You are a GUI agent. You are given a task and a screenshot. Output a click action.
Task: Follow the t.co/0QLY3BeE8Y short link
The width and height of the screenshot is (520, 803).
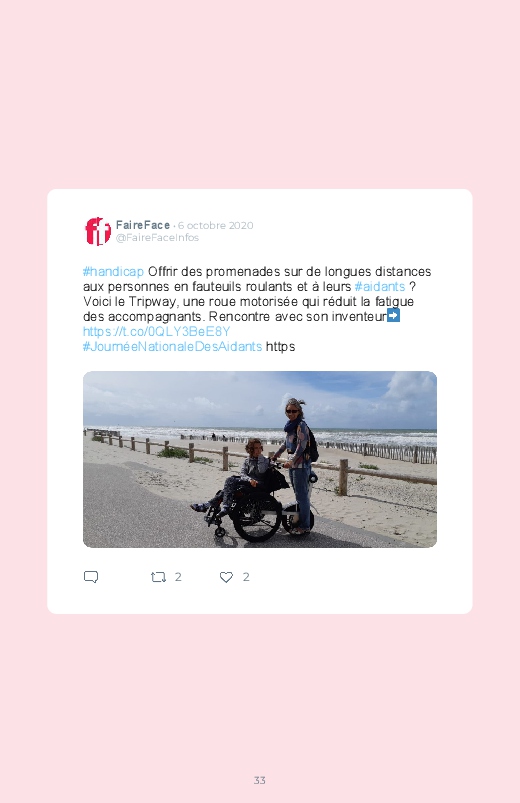[x=156, y=331]
